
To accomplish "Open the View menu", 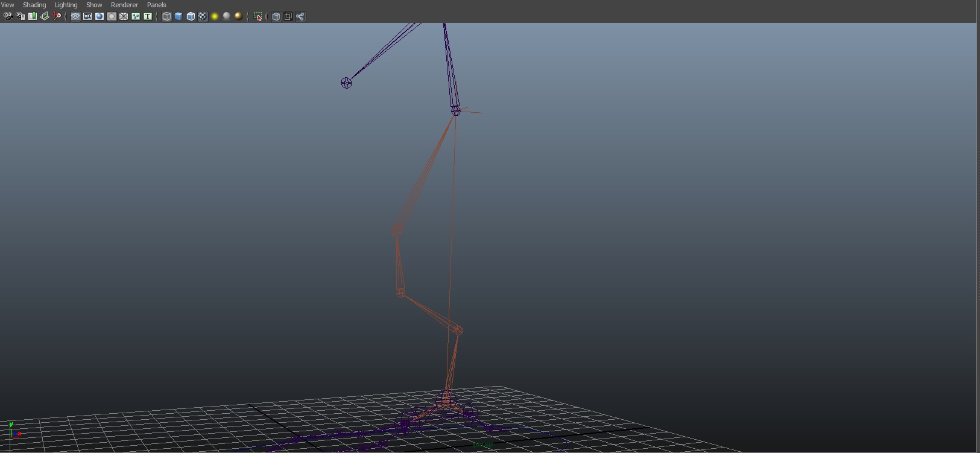I will 8,5.
